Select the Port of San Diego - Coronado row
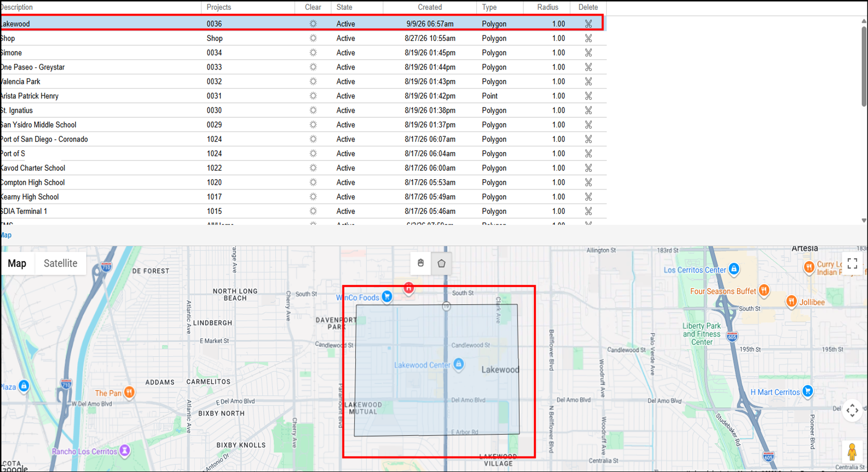The width and height of the screenshot is (868, 472). click(303, 139)
